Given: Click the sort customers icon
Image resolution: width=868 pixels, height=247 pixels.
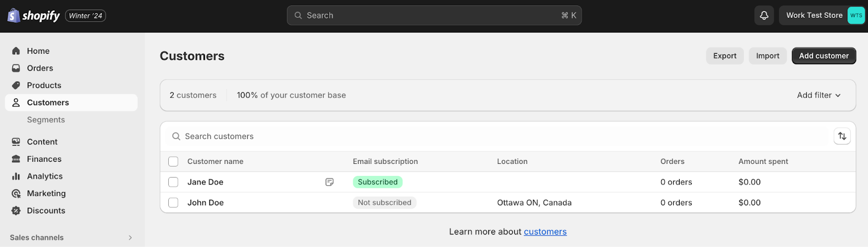Looking at the screenshot, I should (x=842, y=136).
